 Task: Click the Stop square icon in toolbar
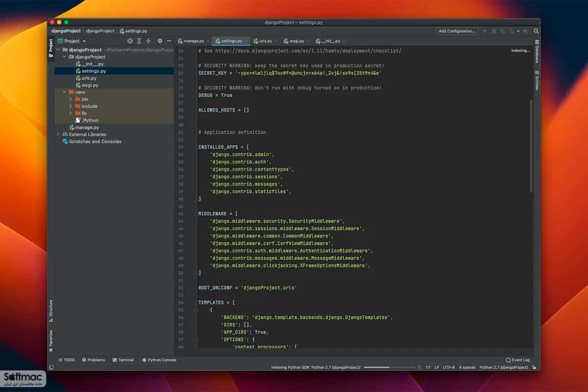pyautogui.click(x=526, y=31)
